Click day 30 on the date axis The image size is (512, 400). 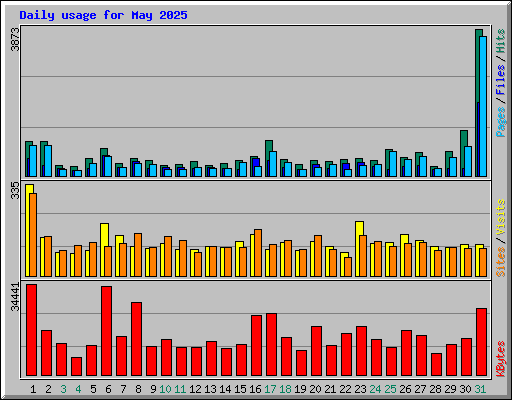pos(465,389)
